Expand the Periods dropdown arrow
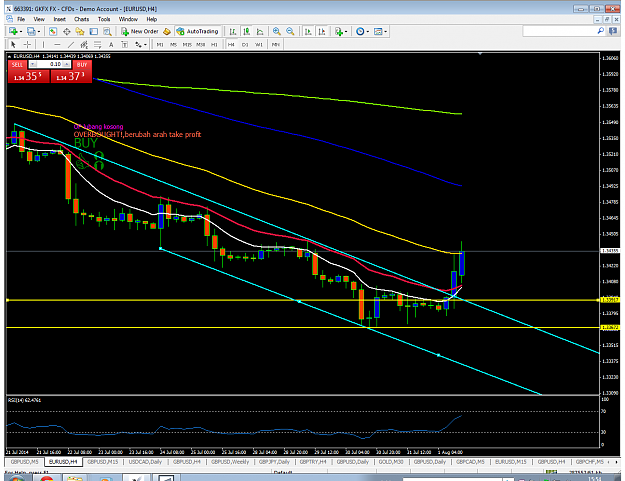Viewport: 625px width, 481px height. pyautogui.click(x=367, y=31)
